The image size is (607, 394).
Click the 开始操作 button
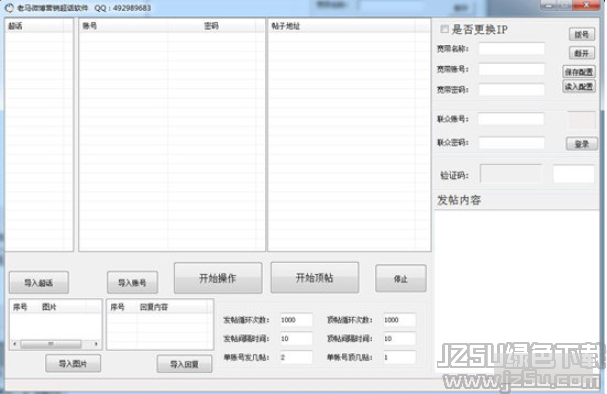click(218, 278)
